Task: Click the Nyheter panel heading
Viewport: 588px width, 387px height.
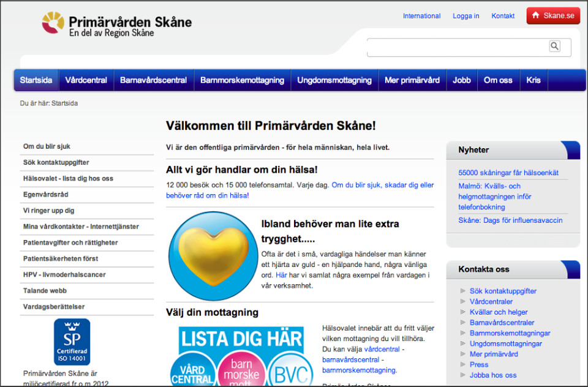Action: coord(473,150)
